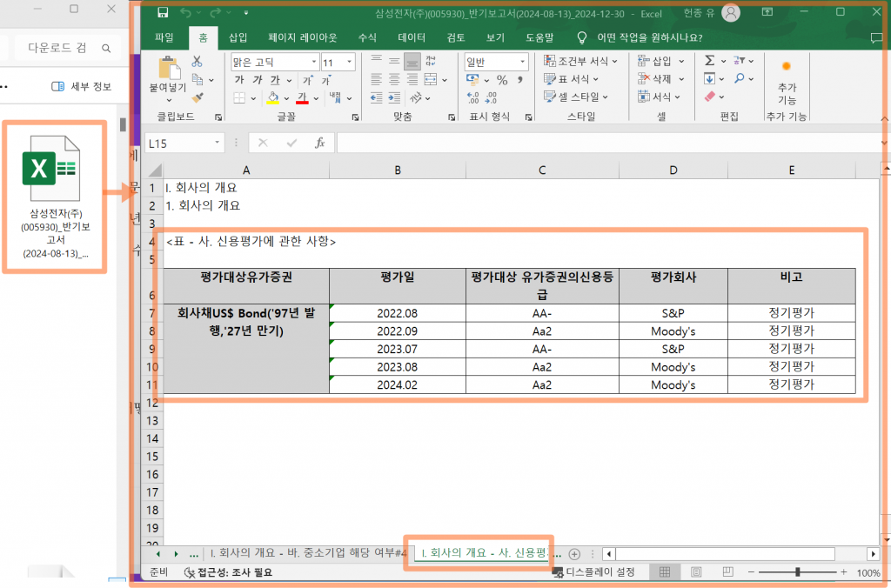Switch to the 삽입 ribbon tab

point(238,37)
